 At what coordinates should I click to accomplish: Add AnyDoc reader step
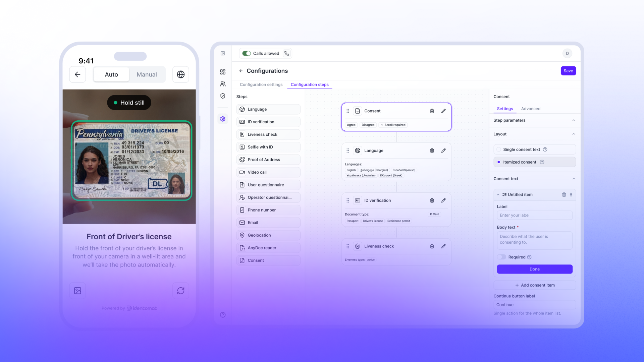click(x=268, y=248)
